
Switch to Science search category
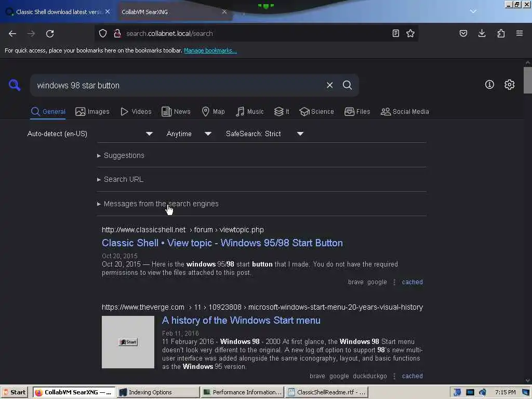click(316, 112)
